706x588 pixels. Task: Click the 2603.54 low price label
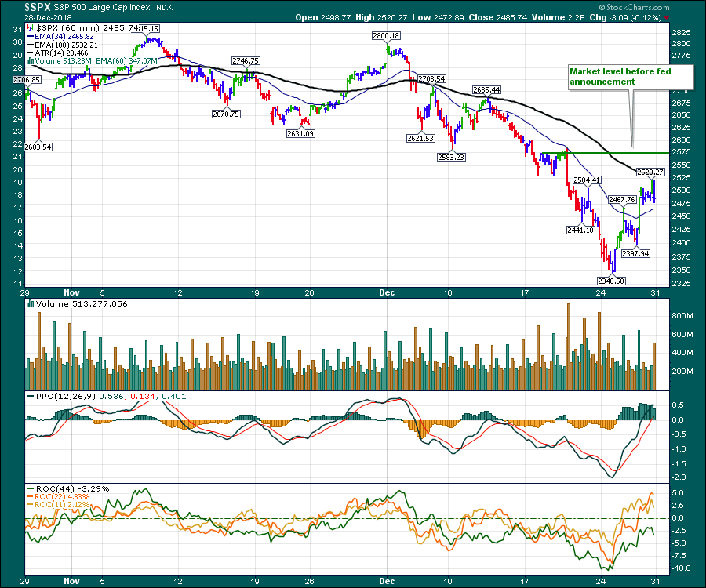(36, 147)
